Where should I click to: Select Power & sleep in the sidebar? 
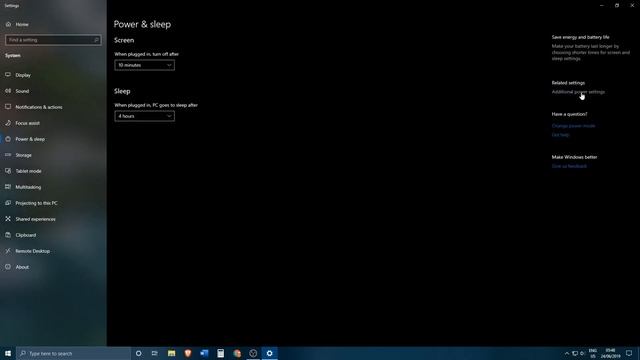point(30,139)
